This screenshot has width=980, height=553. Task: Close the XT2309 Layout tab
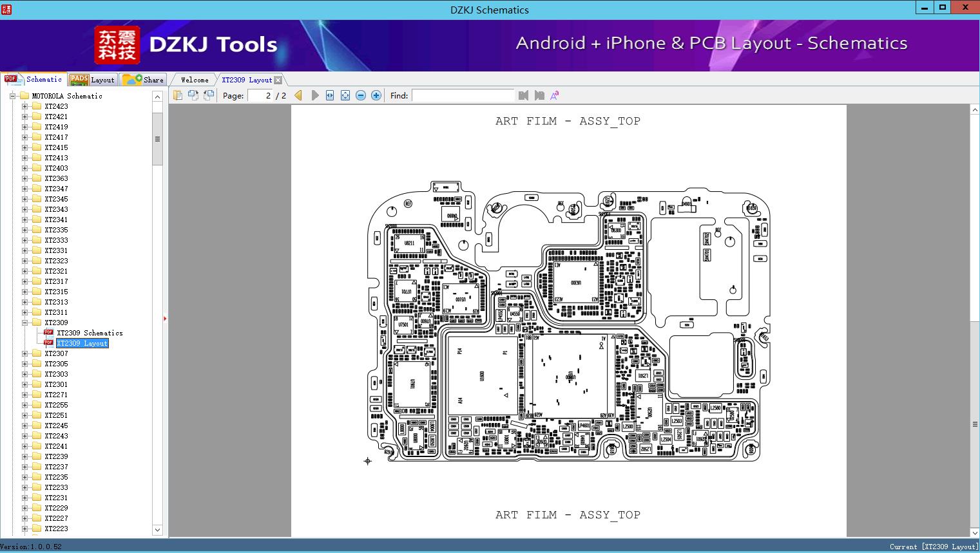[278, 80]
